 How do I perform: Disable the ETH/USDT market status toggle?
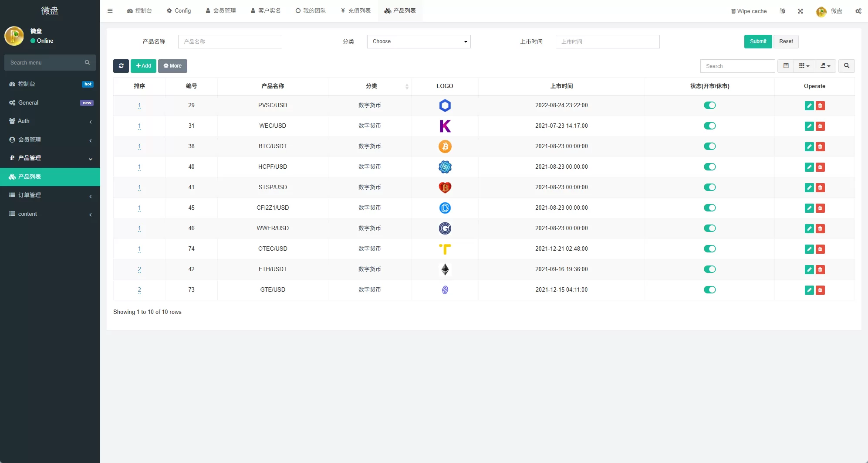[710, 269]
